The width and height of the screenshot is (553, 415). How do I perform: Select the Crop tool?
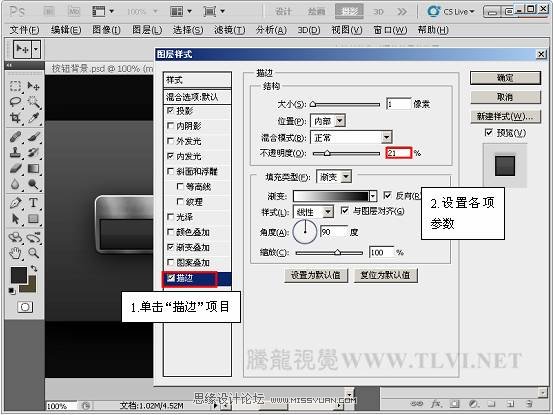[x=15, y=118]
